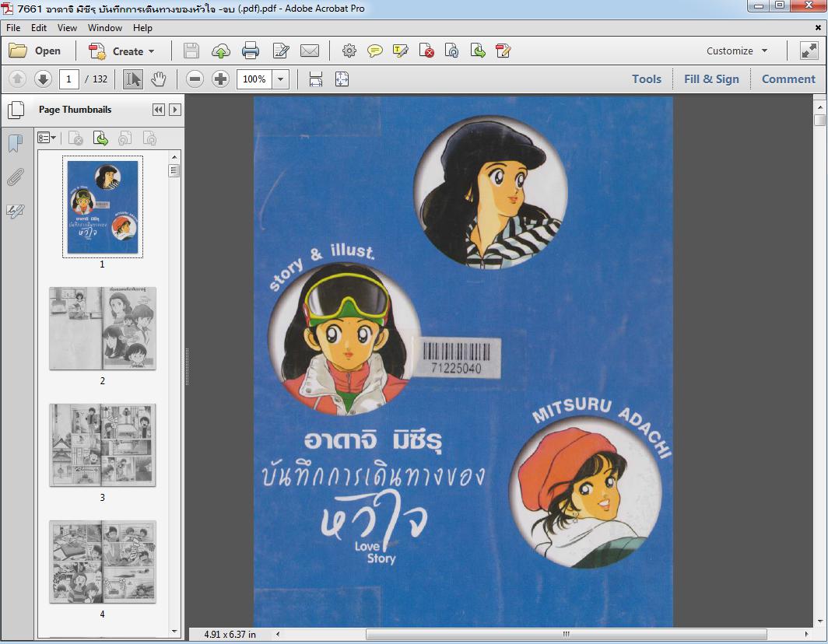Open the View menu

click(67, 28)
